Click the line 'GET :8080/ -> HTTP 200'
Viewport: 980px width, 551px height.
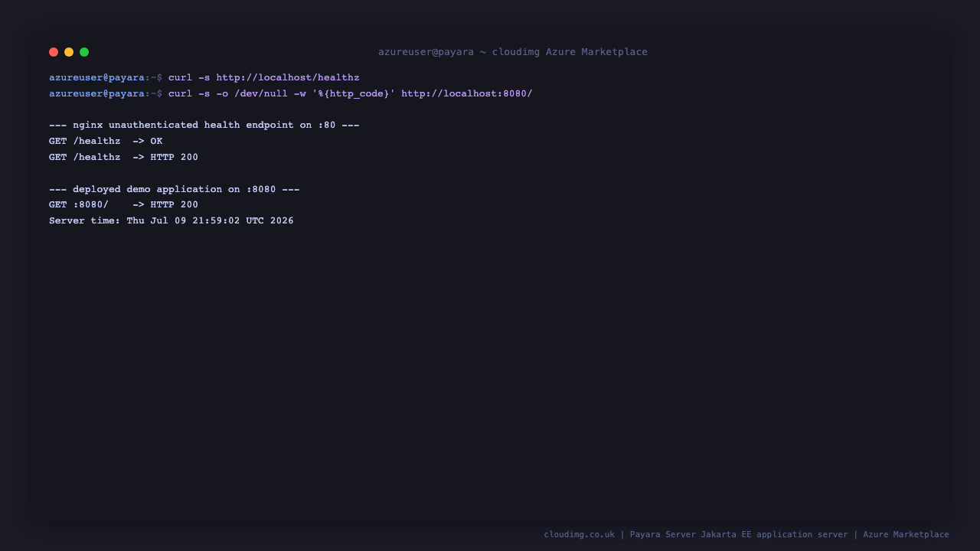pyautogui.click(x=123, y=205)
